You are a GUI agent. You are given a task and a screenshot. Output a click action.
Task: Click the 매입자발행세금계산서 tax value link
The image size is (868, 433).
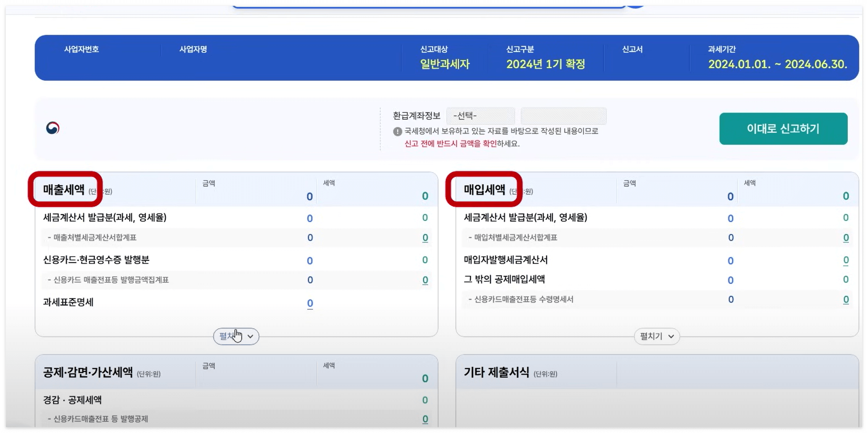[846, 261]
